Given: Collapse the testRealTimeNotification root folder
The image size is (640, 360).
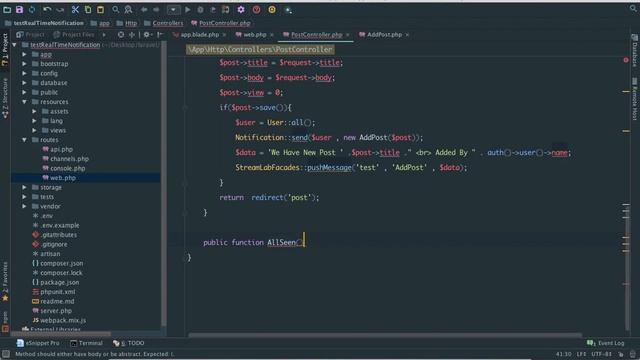Looking at the screenshot, I should (x=15, y=44).
